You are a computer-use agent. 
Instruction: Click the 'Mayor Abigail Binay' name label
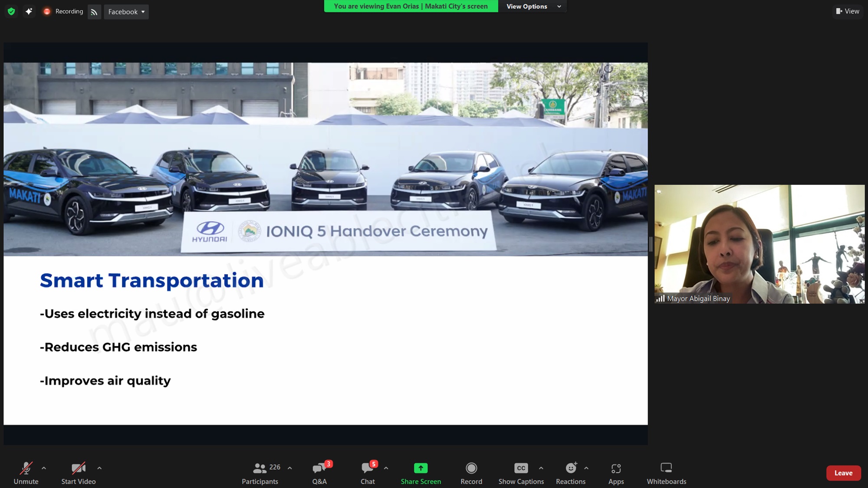click(x=699, y=298)
